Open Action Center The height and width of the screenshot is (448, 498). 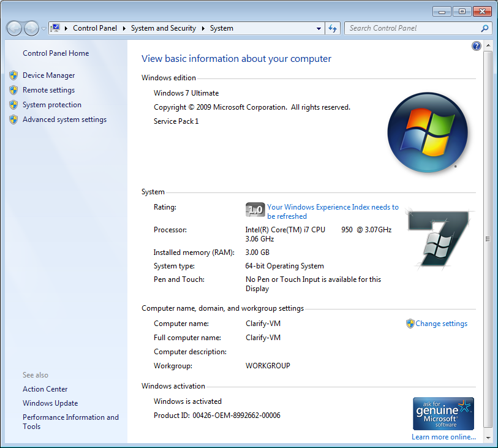click(x=45, y=389)
